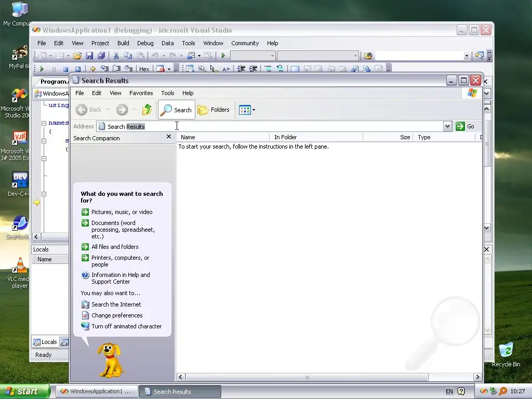
Task: Click inside the Address field
Action: 270,127
